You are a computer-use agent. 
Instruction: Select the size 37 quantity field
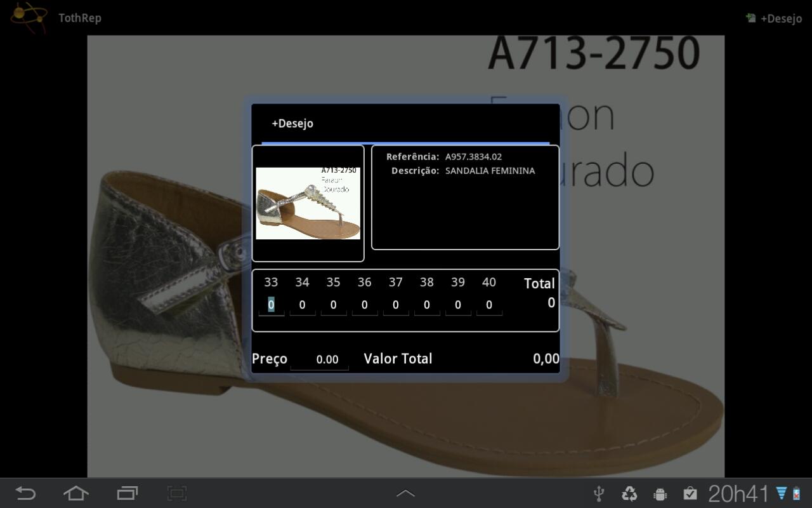[x=396, y=305]
